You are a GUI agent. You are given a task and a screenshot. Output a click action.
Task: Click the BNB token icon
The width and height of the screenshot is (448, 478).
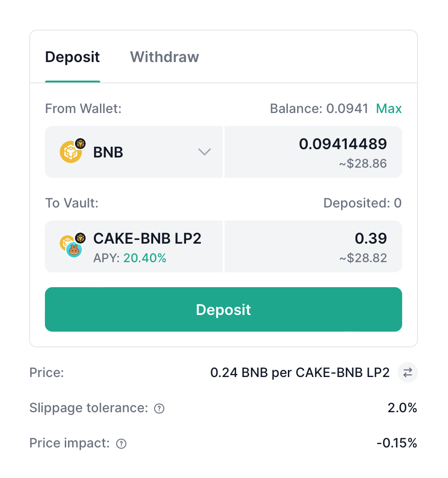[x=72, y=151]
